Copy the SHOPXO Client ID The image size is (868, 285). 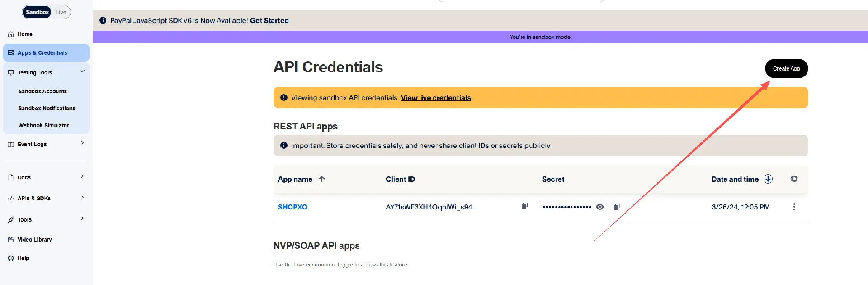[x=524, y=206]
